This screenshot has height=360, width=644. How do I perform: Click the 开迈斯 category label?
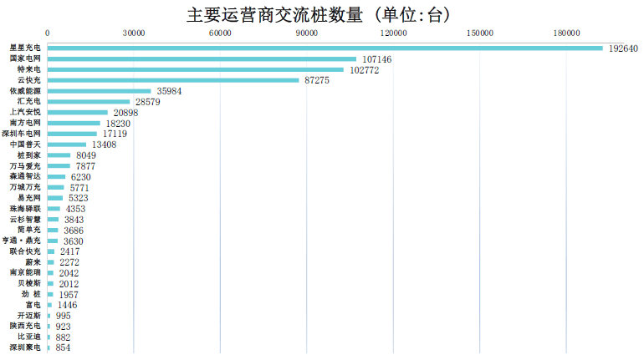29,315
